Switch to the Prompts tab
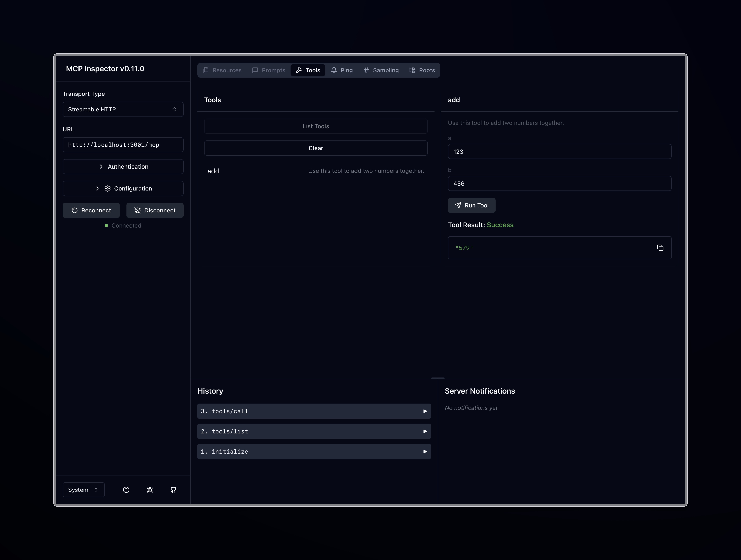Screen dimensions: 741x560 269,70
